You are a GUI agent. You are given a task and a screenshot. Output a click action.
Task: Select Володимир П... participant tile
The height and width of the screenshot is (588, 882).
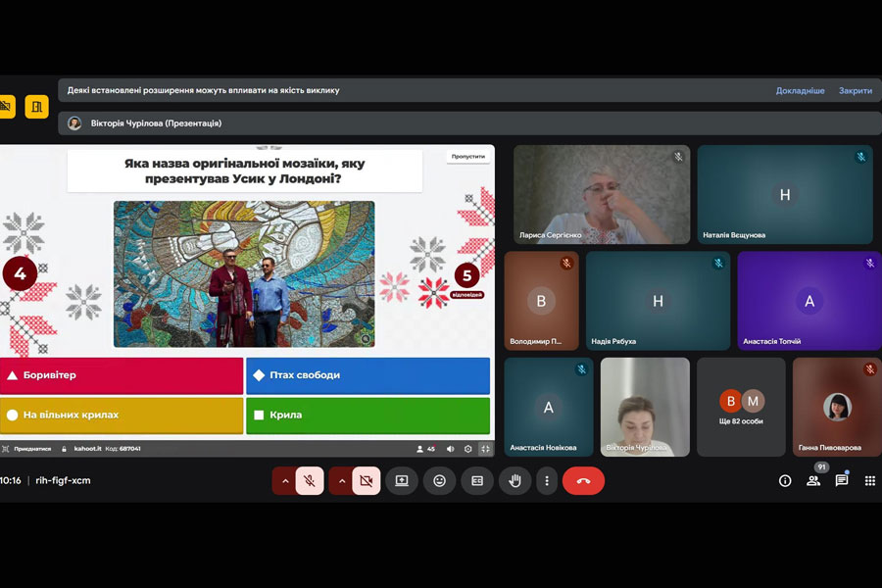click(x=541, y=301)
